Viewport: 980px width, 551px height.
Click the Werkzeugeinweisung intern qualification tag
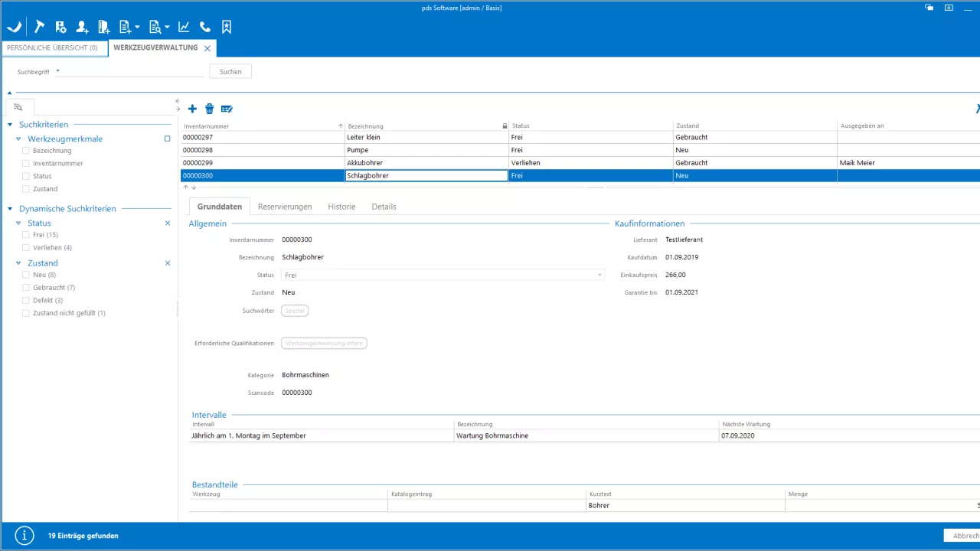[324, 344]
